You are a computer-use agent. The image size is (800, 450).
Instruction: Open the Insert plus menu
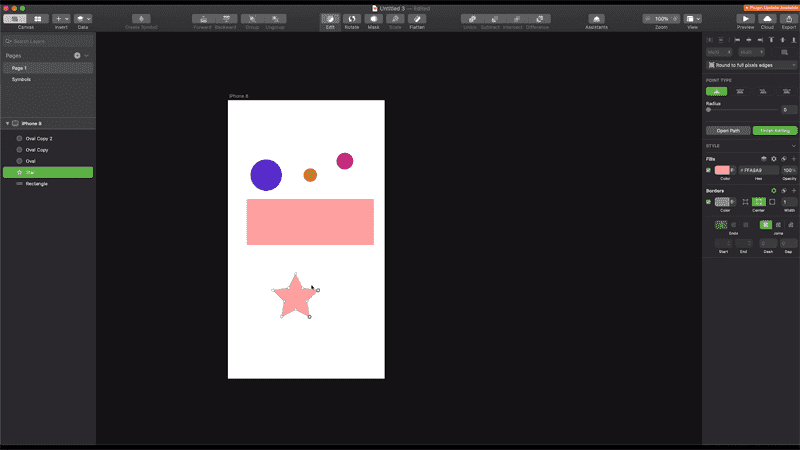pos(61,19)
